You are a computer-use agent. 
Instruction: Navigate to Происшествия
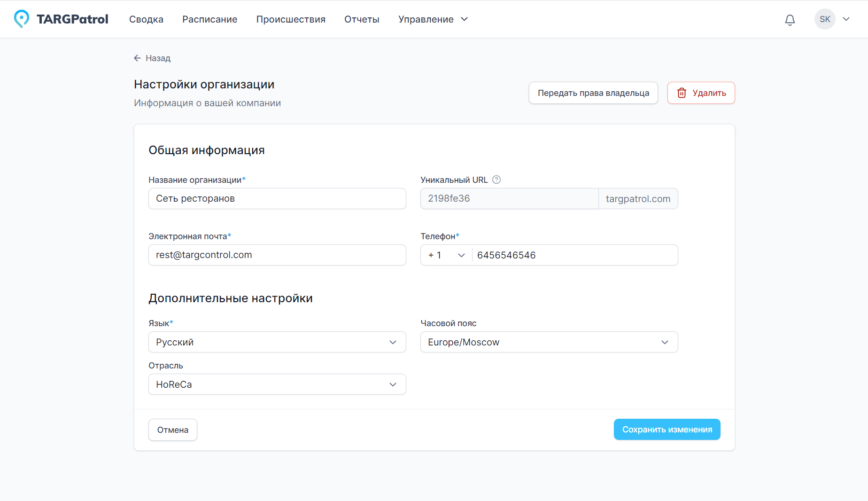click(x=291, y=19)
